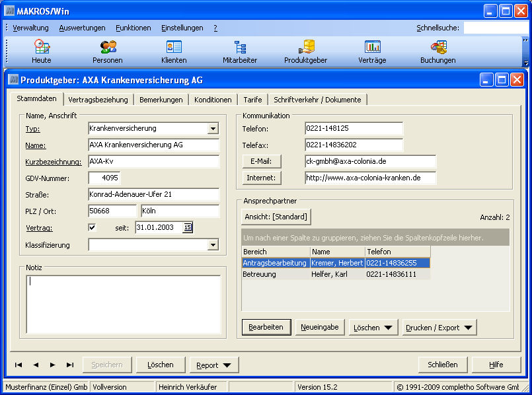Switch to the Bemerkungen tab
Viewport: 532px width, 395px height.
pyautogui.click(x=161, y=100)
